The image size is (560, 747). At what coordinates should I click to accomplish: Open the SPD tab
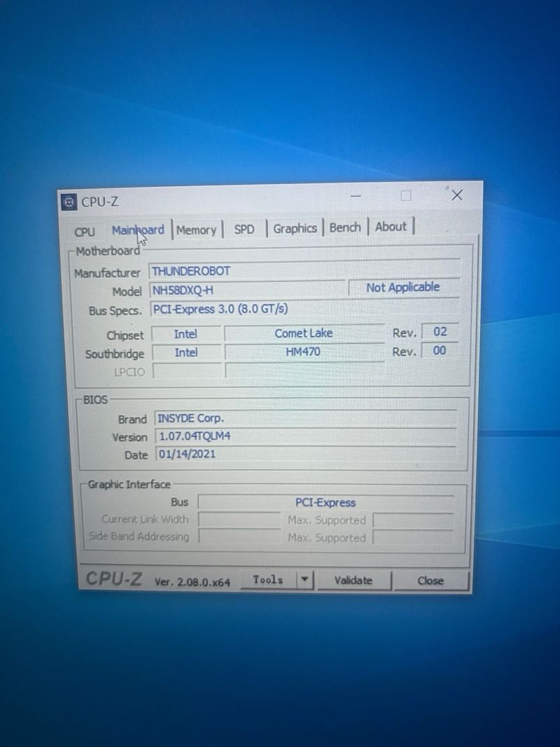244,229
